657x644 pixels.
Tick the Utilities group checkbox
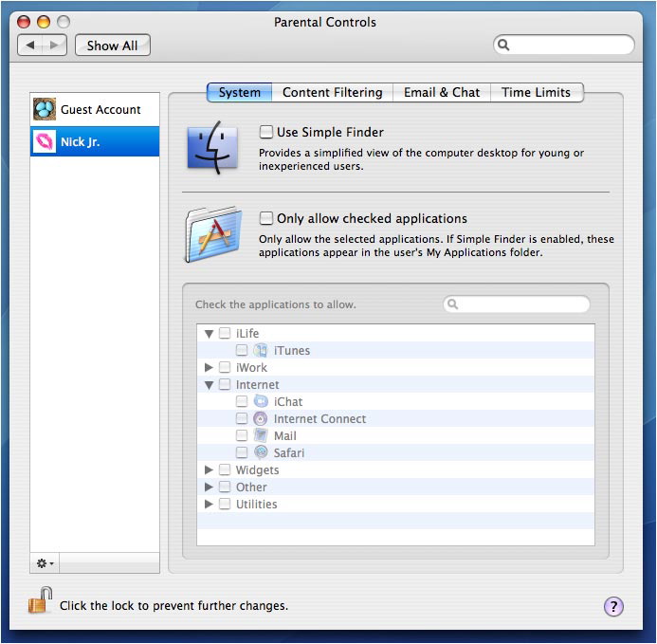[225, 504]
